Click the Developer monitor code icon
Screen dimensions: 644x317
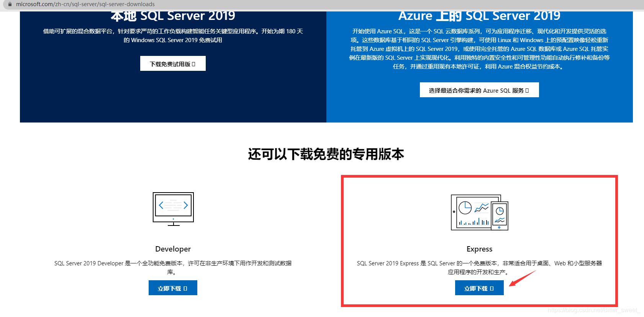pyautogui.click(x=173, y=209)
